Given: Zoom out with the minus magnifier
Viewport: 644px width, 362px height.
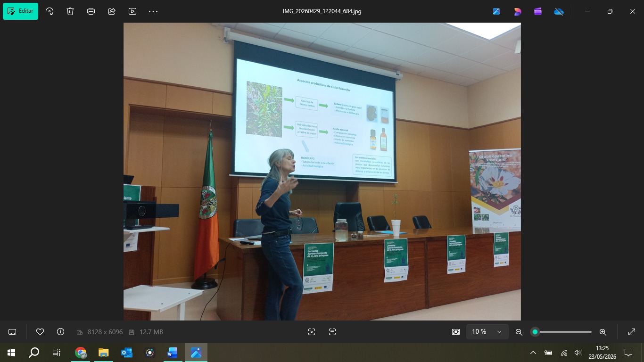Looking at the screenshot, I should tap(519, 332).
